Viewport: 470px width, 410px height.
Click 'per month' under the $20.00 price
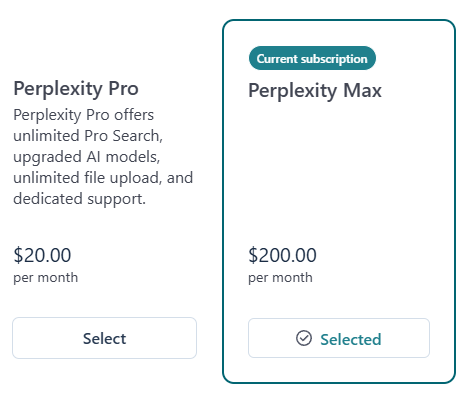pos(46,278)
